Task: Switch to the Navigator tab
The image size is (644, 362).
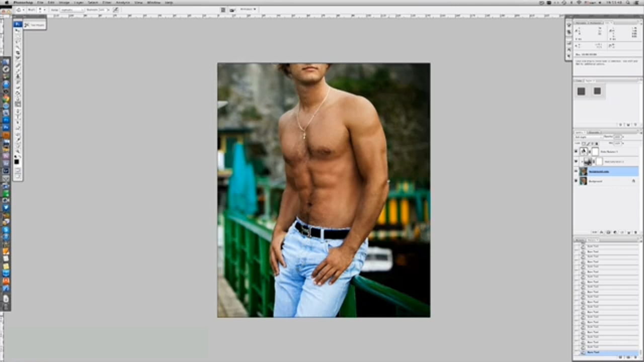Action: [581, 23]
